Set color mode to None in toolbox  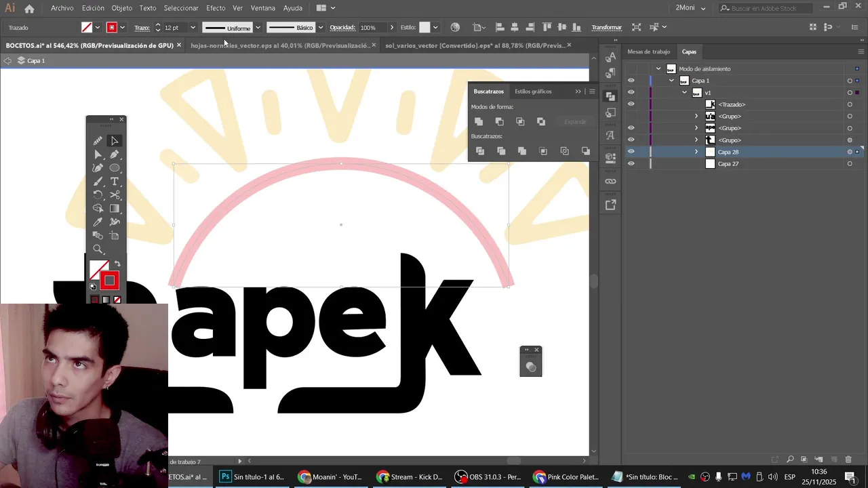pos(117,300)
